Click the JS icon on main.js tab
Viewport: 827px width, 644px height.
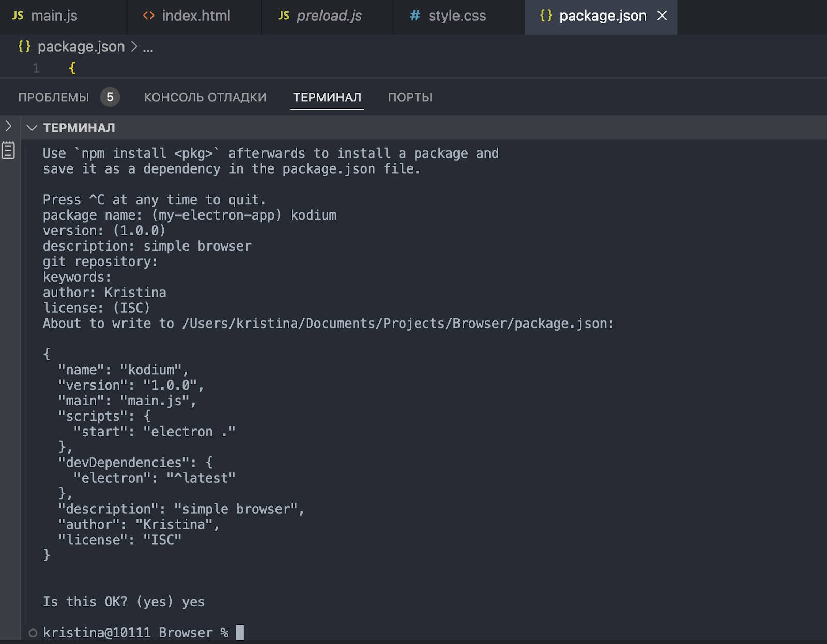point(18,16)
